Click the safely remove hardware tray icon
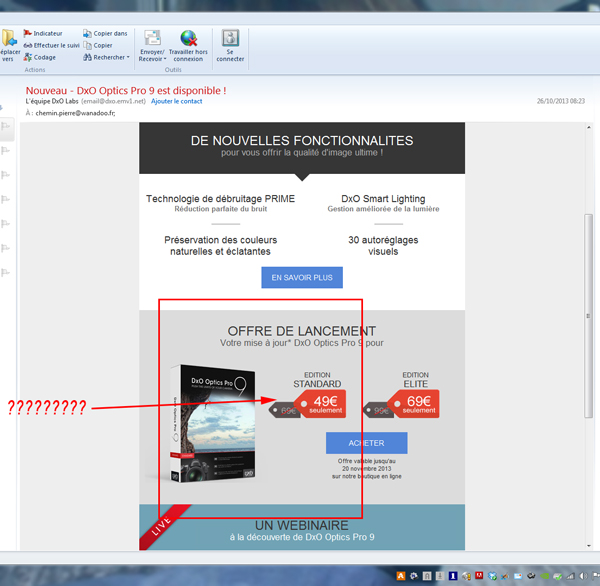This screenshot has width=600, height=586. coord(558,576)
